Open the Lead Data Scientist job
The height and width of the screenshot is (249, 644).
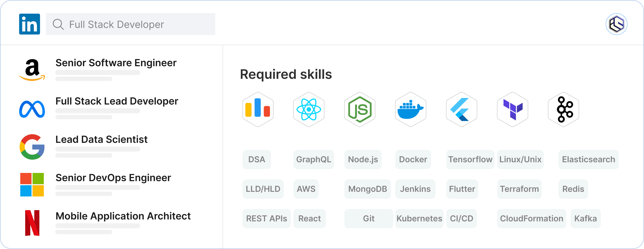click(x=101, y=140)
